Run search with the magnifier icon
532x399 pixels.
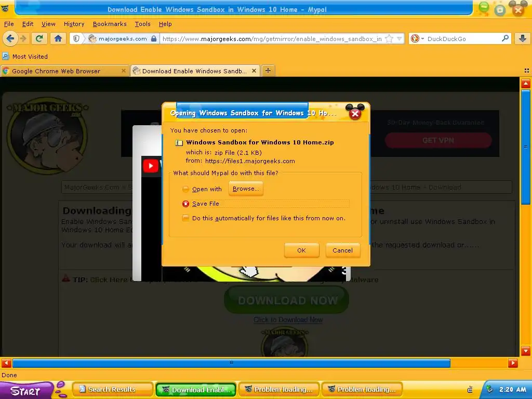[x=505, y=38]
